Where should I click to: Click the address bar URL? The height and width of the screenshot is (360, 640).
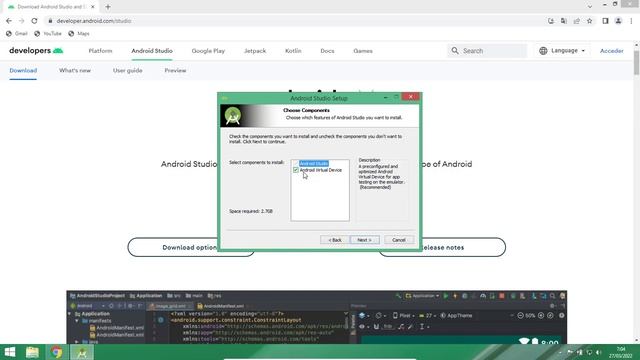[94, 21]
